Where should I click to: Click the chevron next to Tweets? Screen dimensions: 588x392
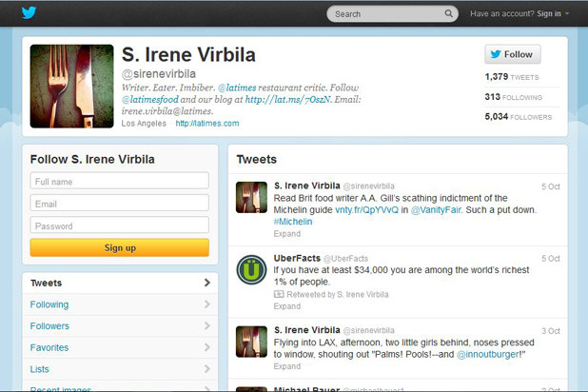(207, 283)
